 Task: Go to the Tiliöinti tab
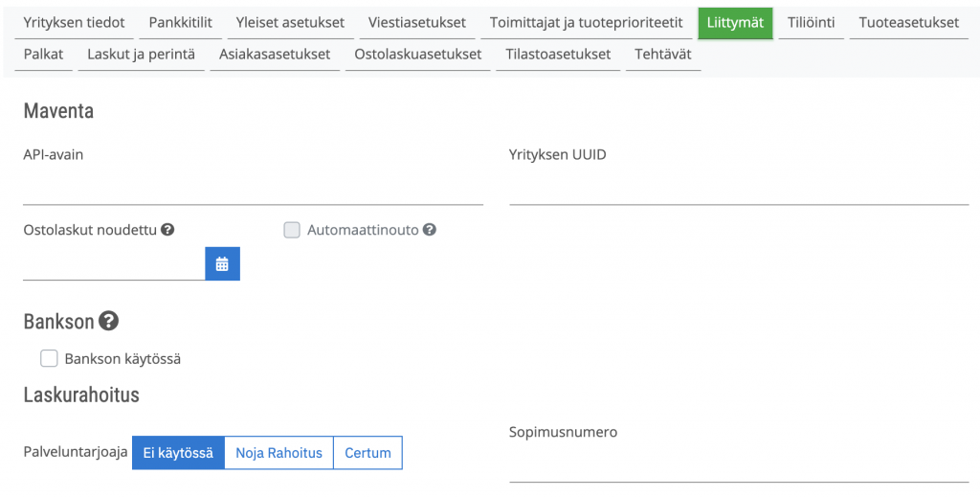(x=812, y=23)
